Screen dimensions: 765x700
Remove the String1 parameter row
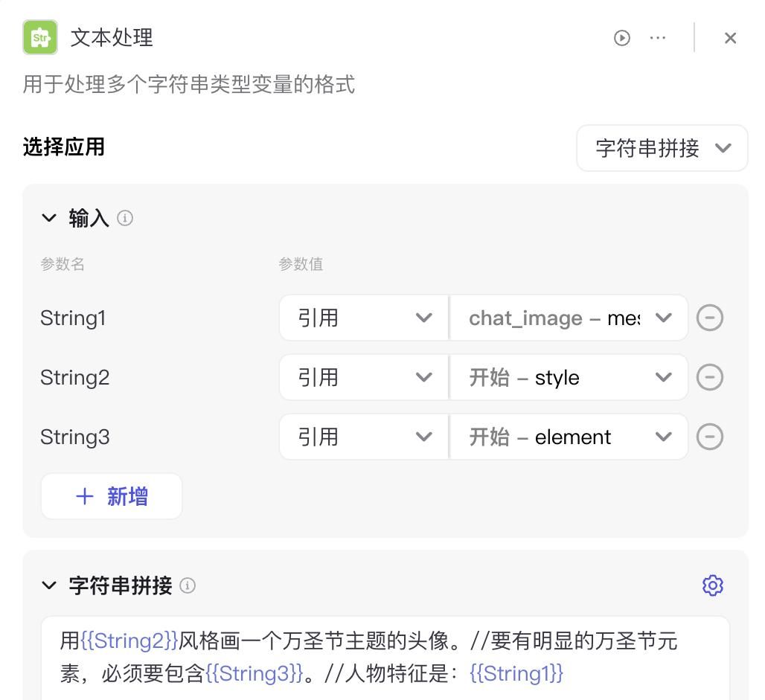tap(710, 318)
